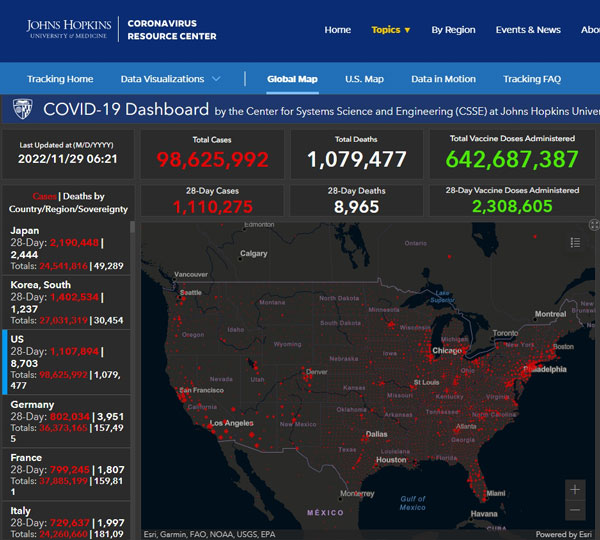Toggle list to Deaths view

point(83,196)
